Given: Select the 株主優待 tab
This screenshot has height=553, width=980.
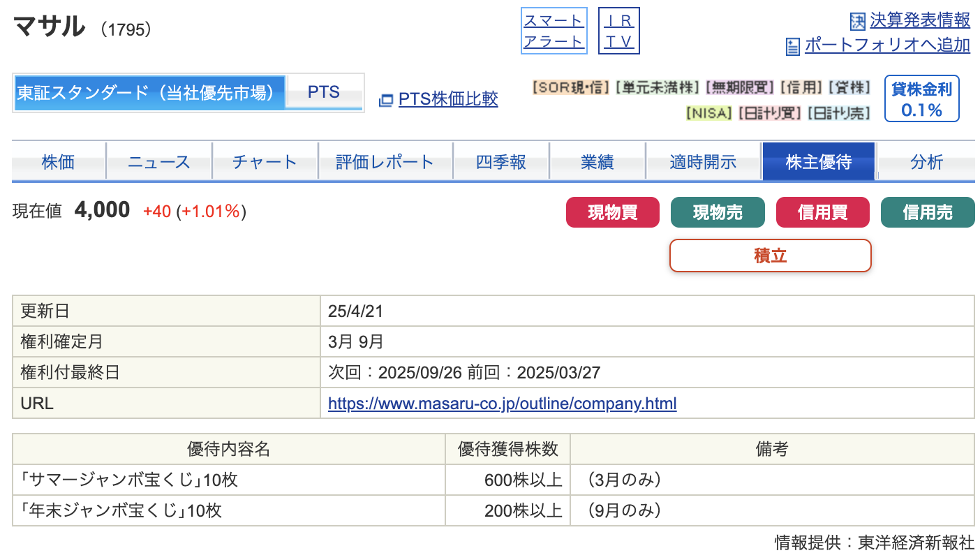Looking at the screenshot, I should click(819, 162).
